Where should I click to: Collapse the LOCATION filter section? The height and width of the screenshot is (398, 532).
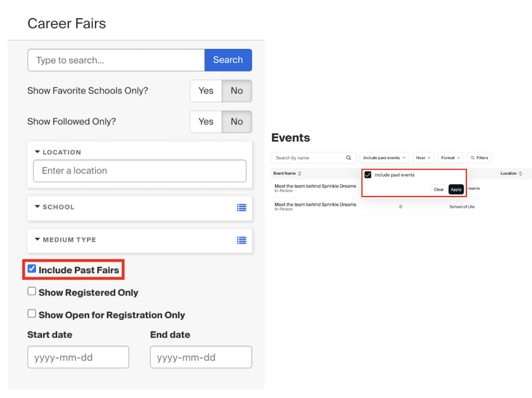(x=37, y=151)
